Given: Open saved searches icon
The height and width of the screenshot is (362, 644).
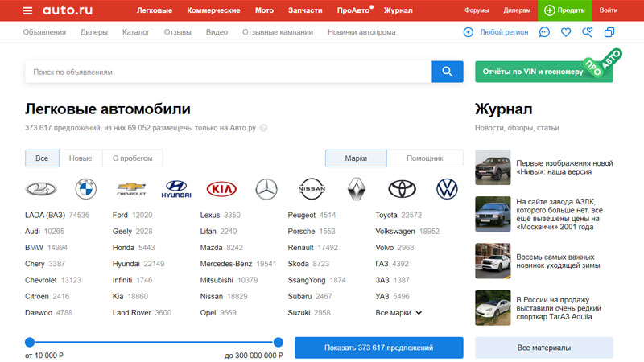Looking at the screenshot, I should tap(588, 32).
